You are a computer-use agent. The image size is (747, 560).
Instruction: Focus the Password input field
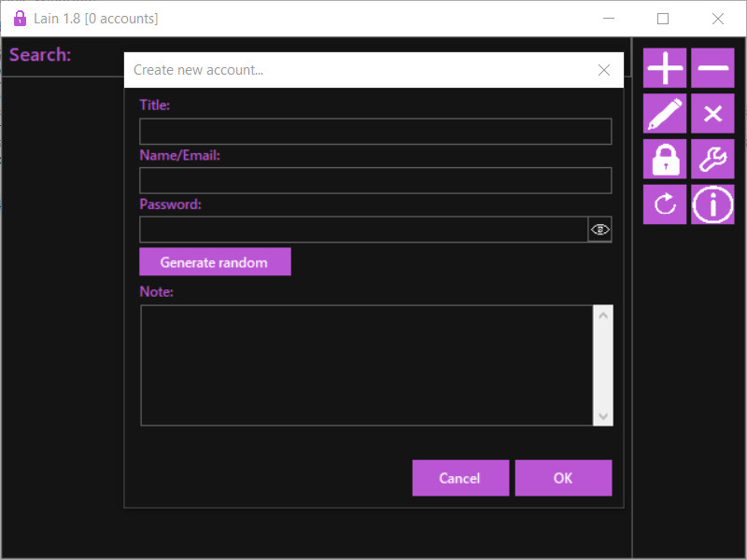(363, 230)
